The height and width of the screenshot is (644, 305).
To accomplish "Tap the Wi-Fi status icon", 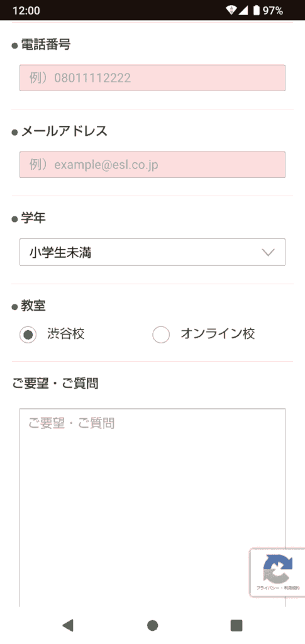I will tap(231, 10).
